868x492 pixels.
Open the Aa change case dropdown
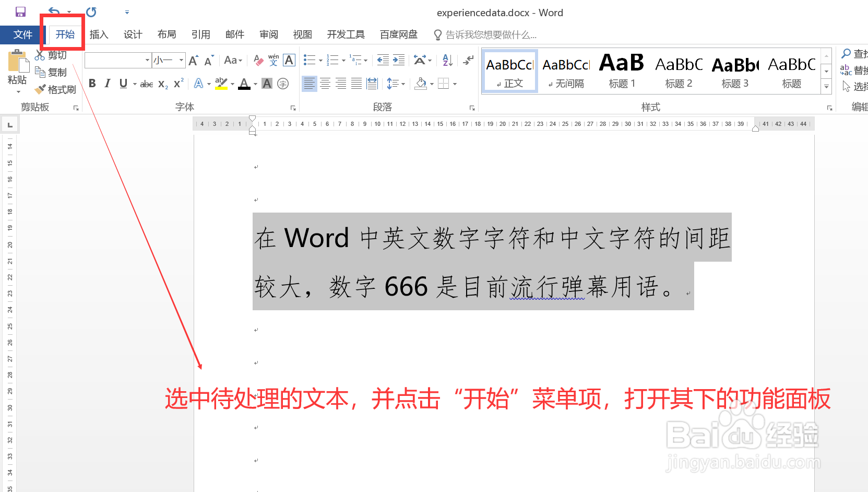point(233,60)
